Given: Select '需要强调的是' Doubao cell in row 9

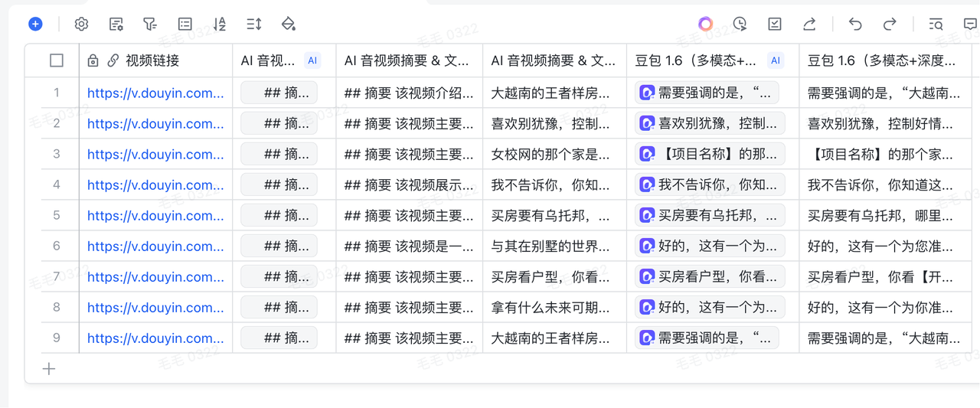Looking at the screenshot, I should 713,338.
